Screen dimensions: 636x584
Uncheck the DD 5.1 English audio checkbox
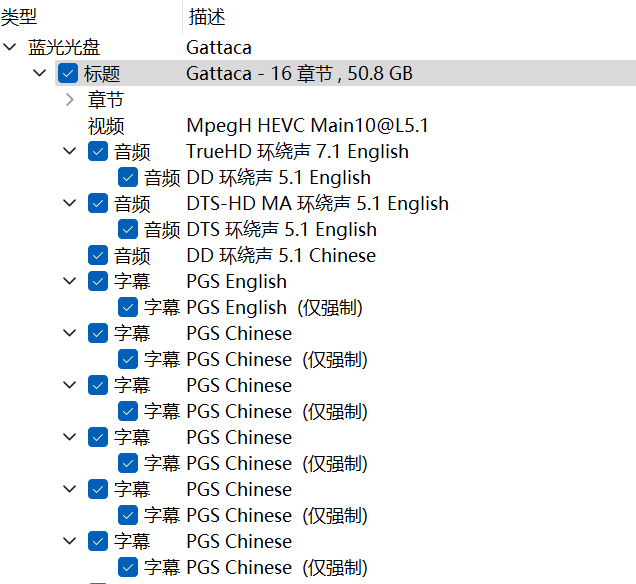pyautogui.click(x=128, y=178)
